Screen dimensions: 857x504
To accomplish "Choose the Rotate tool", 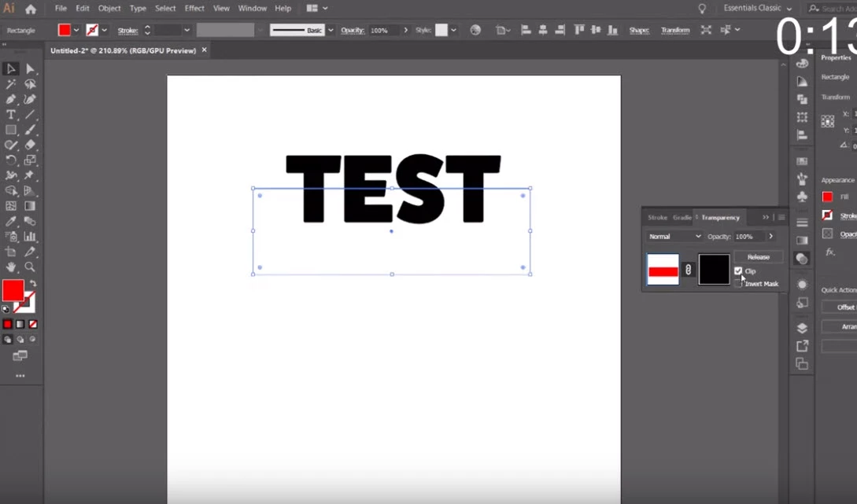I will [x=10, y=160].
